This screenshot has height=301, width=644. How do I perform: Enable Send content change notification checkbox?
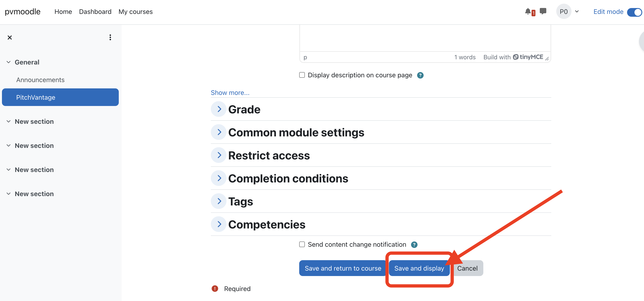point(302,244)
